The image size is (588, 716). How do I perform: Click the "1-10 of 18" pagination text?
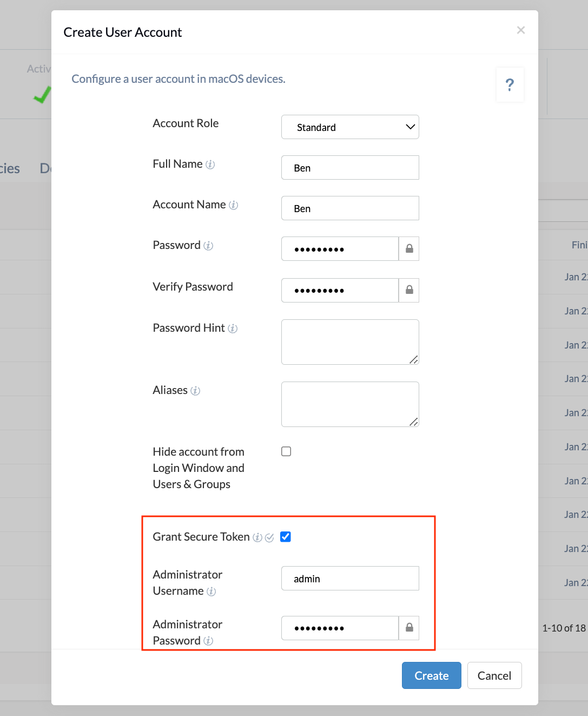[x=564, y=628]
